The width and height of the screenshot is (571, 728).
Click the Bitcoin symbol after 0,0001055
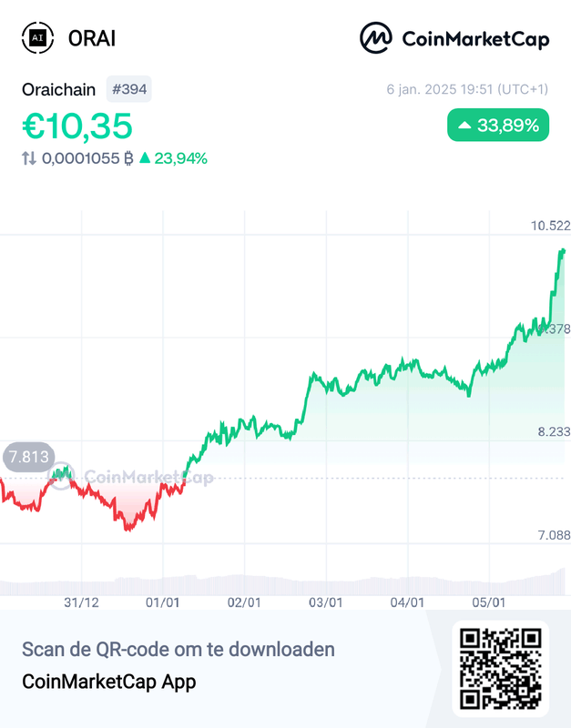pyautogui.click(x=128, y=158)
